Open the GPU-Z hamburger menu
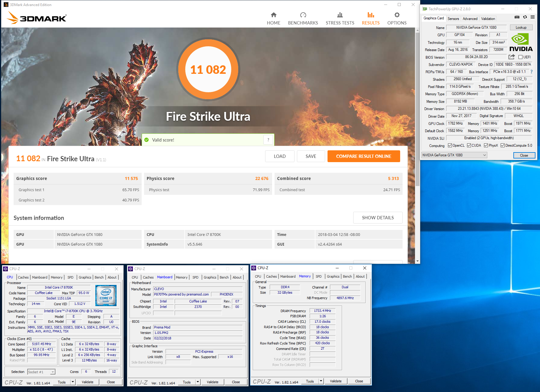 point(532,17)
